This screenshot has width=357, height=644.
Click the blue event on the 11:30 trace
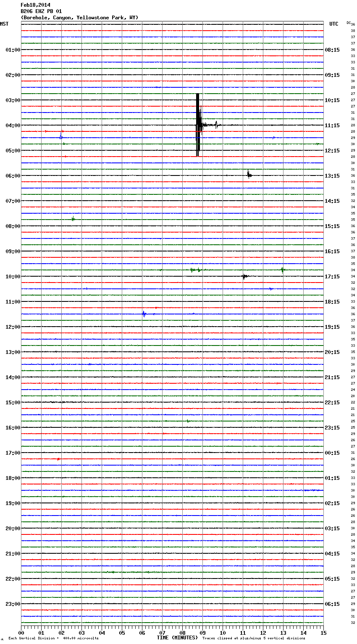[x=144, y=314]
